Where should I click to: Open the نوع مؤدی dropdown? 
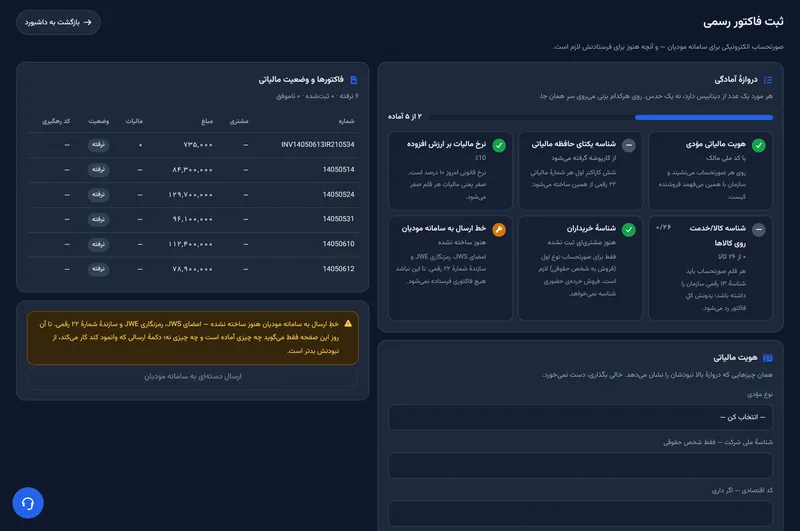pyautogui.click(x=580, y=417)
